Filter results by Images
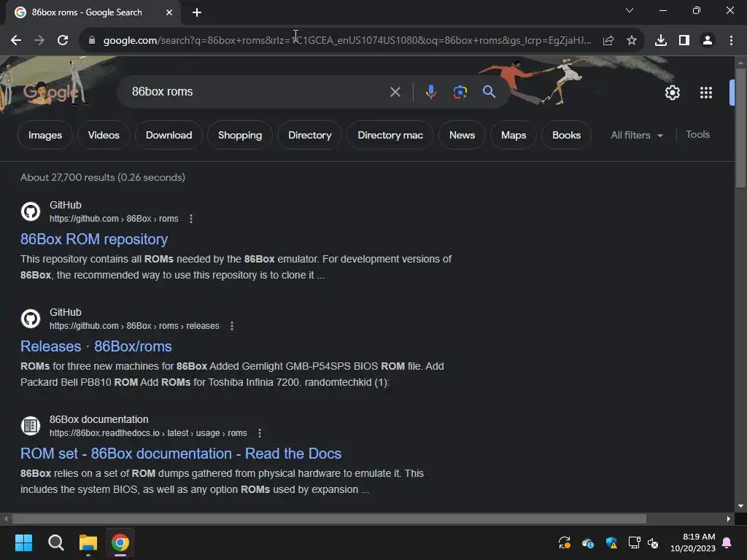This screenshot has width=747, height=560. coord(45,135)
